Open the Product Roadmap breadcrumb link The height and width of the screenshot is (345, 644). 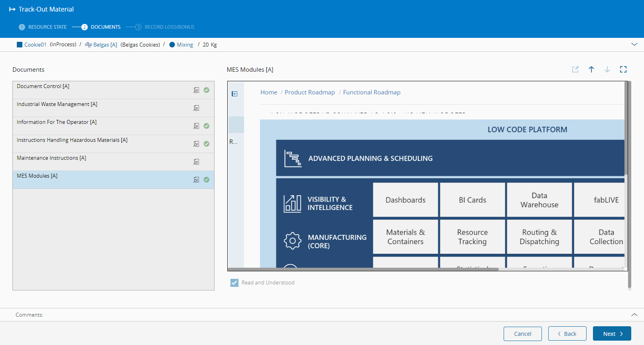click(x=309, y=92)
